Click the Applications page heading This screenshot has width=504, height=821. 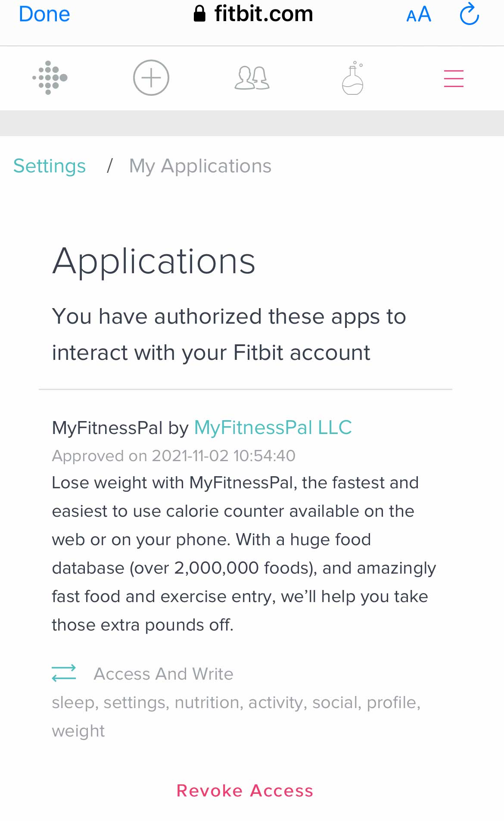click(154, 261)
